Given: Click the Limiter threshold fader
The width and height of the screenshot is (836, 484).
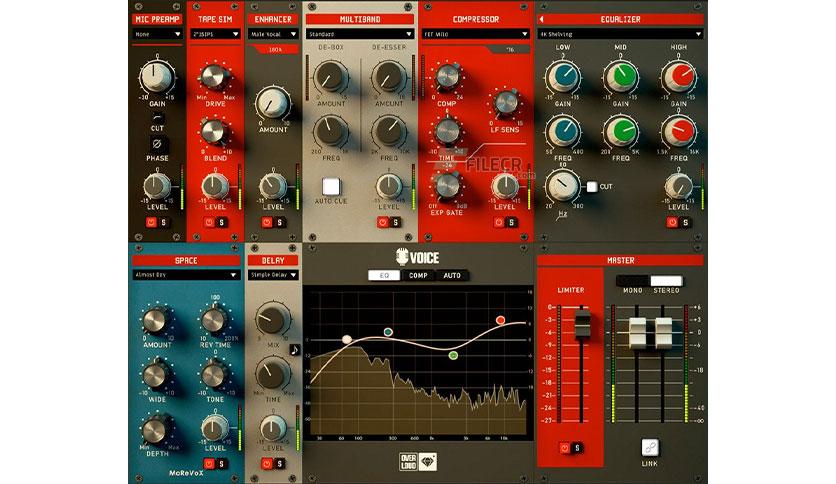Looking at the screenshot, I should coord(581,322).
